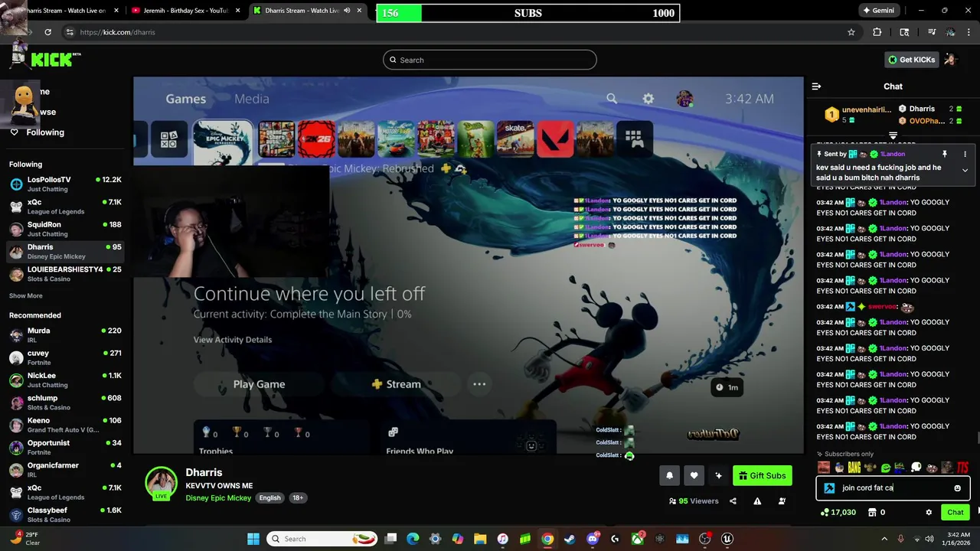Turn on notifications with the bell icon
This screenshot has height=551, width=980.
tap(669, 475)
